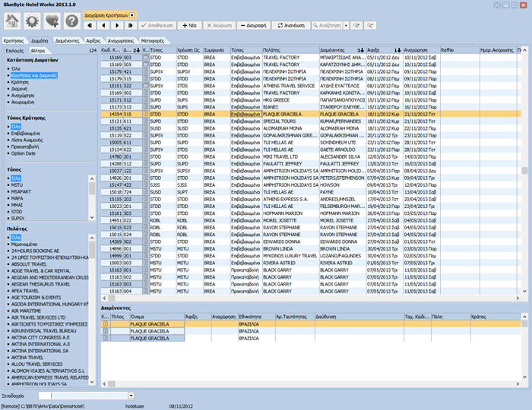Go to the last record arrow
Screen dimensions: 532x410
point(131,25)
